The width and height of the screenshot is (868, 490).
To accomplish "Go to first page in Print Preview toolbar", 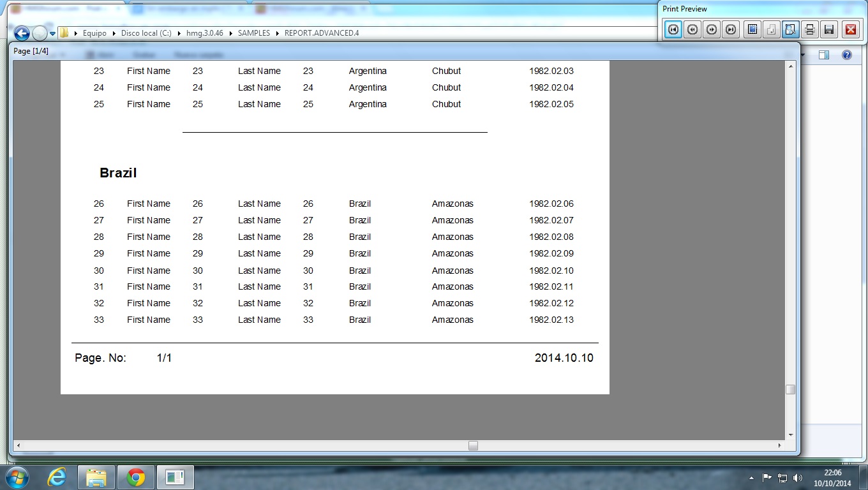I will pos(673,29).
